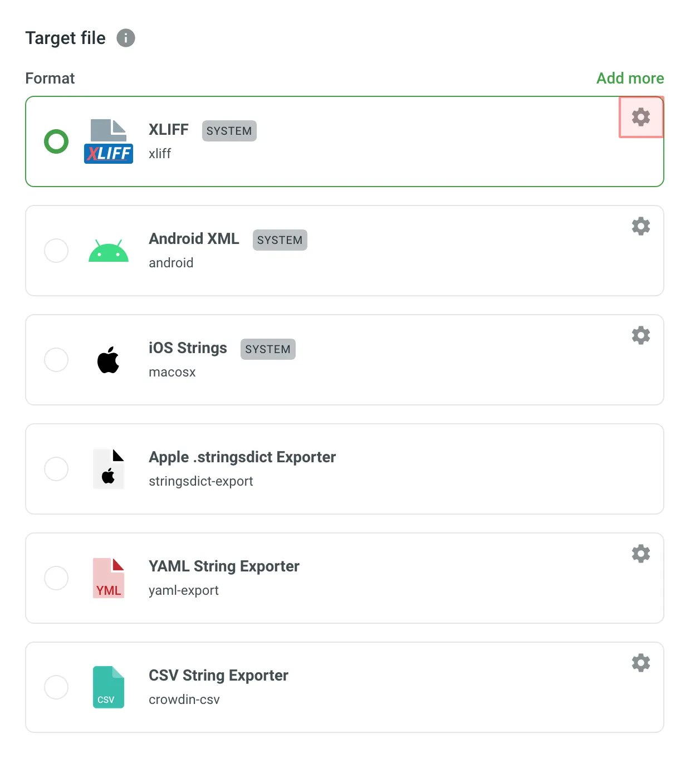Click the Android robot icon

click(x=109, y=251)
